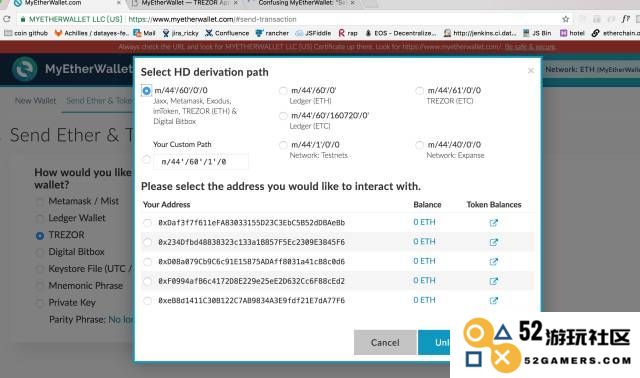640x378 pixels.
Task: Choose the Metamask / Mist wallet option
Action: pos(40,202)
